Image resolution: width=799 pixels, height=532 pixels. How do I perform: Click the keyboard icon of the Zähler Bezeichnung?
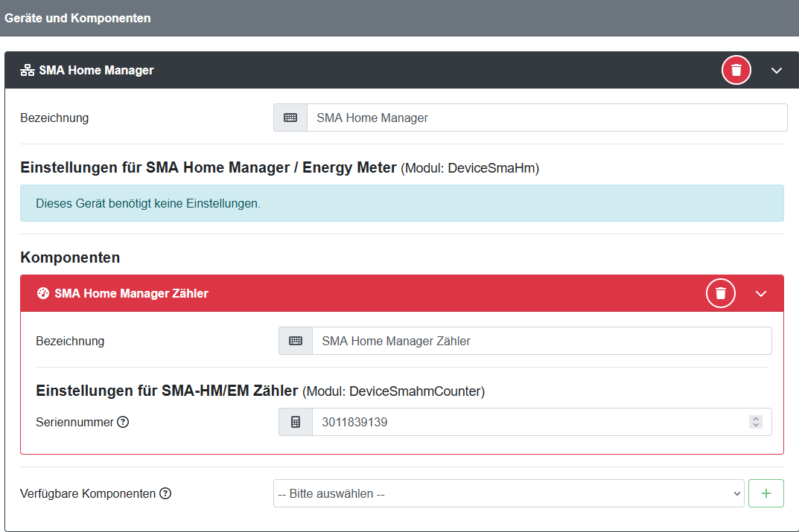point(296,341)
